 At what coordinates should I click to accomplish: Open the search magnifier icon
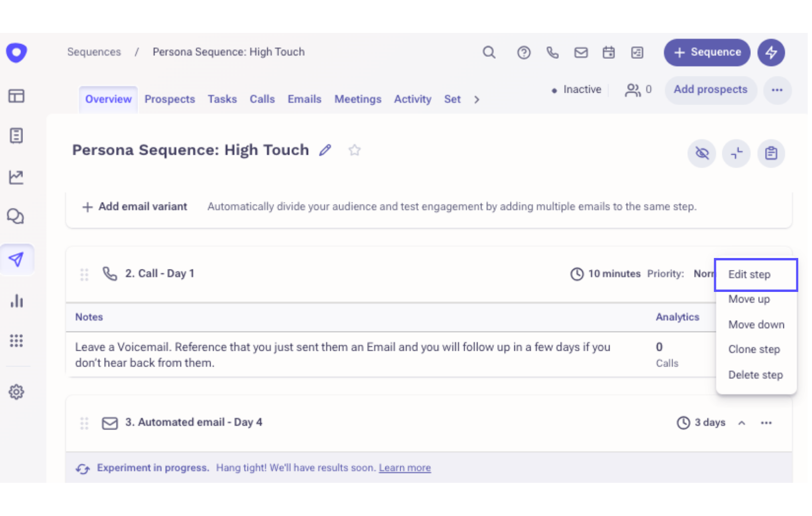[x=489, y=52]
